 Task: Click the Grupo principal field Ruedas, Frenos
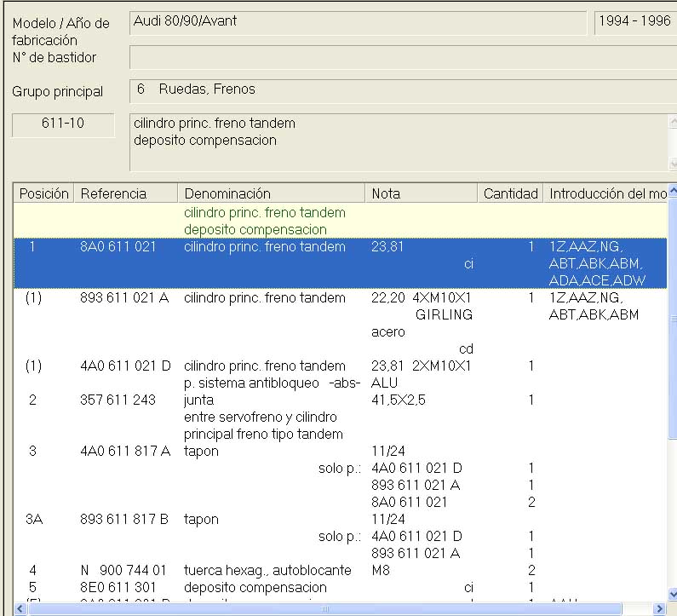tap(404, 90)
